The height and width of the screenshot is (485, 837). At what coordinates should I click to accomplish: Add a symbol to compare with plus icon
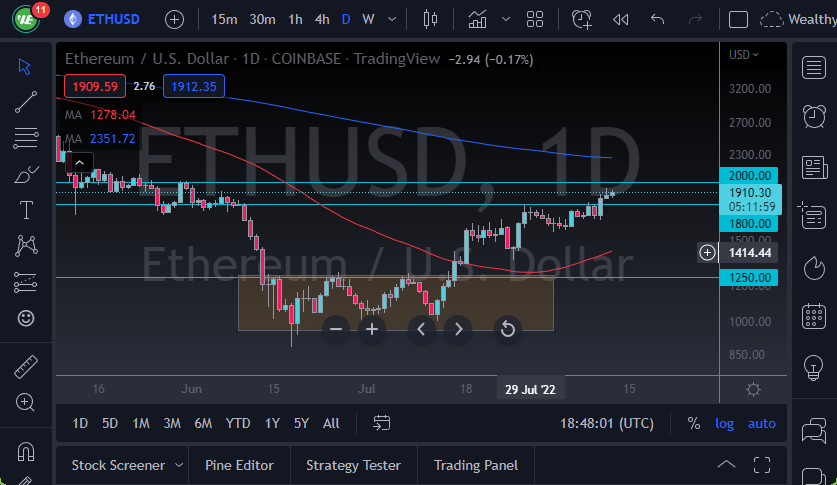[x=174, y=20]
